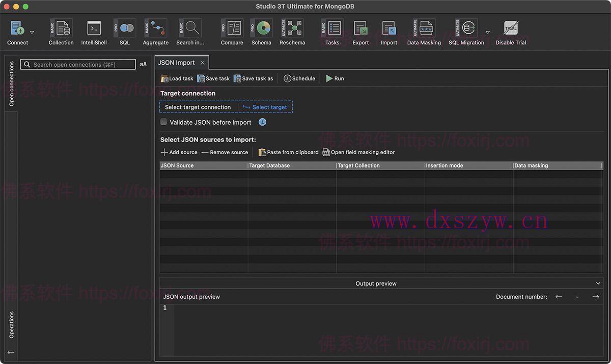
Task: Focus the Search open connections field
Action: 78,65
